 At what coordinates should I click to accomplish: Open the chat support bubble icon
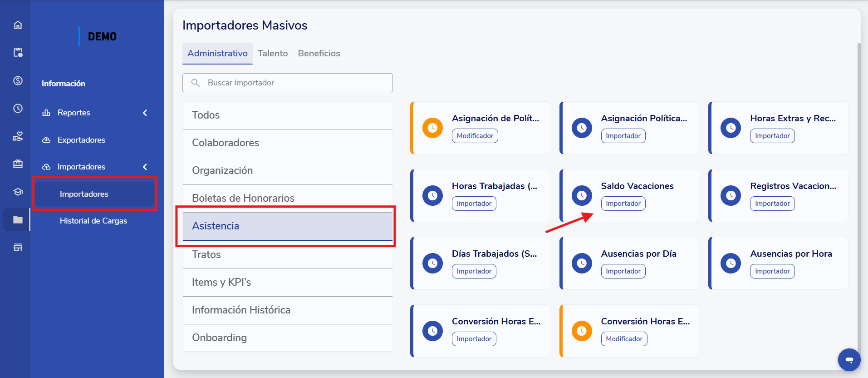[x=849, y=359]
